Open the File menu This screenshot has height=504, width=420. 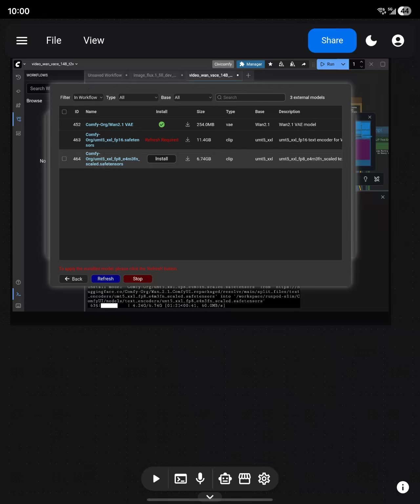tap(54, 40)
